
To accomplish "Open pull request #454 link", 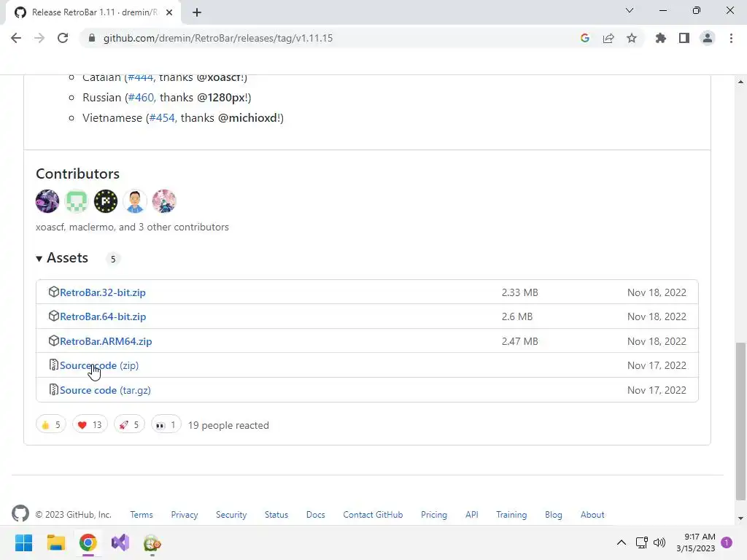I will coord(162,118).
